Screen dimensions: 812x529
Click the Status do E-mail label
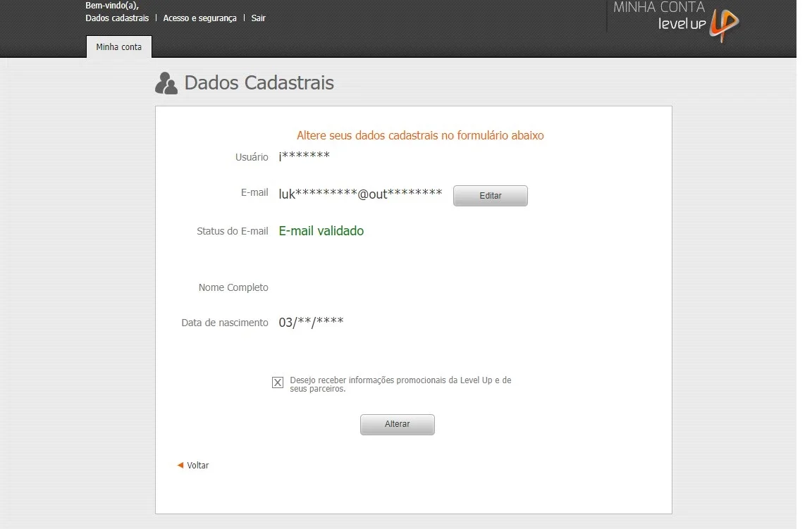pyautogui.click(x=233, y=231)
